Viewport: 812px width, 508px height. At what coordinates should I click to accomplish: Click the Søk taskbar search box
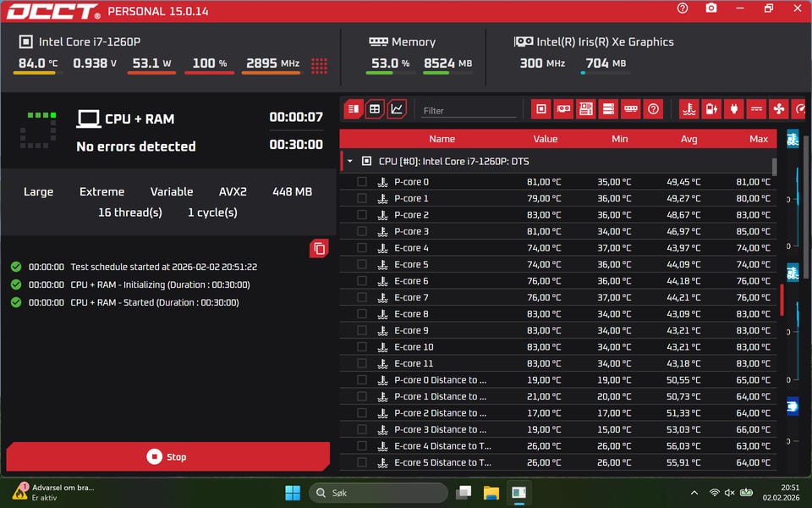pyautogui.click(x=379, y=493)
